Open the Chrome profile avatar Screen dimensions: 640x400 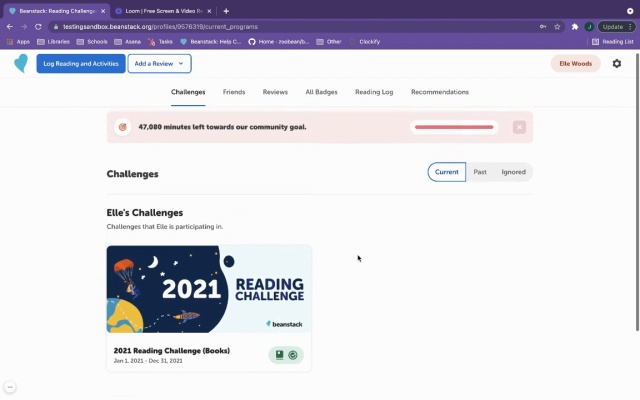(589, 27)
